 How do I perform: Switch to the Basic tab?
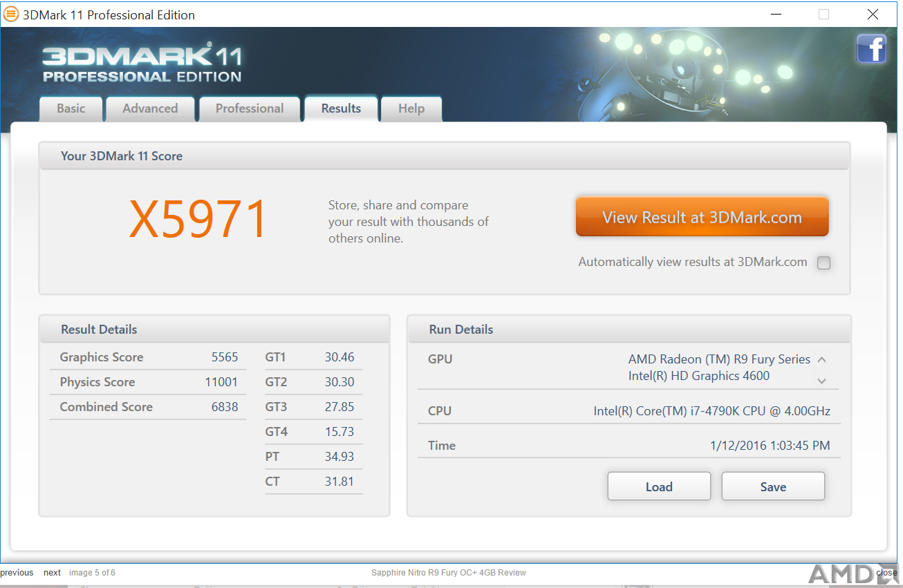point(71,108)
